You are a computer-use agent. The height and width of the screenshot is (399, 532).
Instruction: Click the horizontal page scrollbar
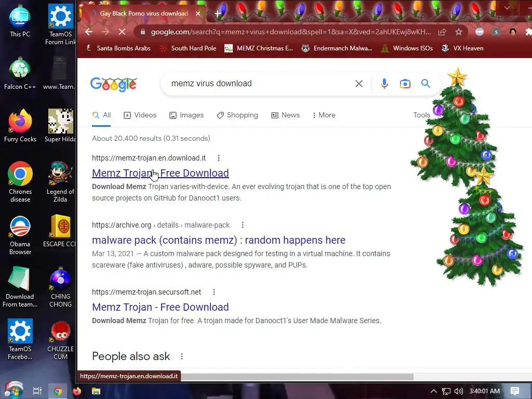[x=297, y=377]
